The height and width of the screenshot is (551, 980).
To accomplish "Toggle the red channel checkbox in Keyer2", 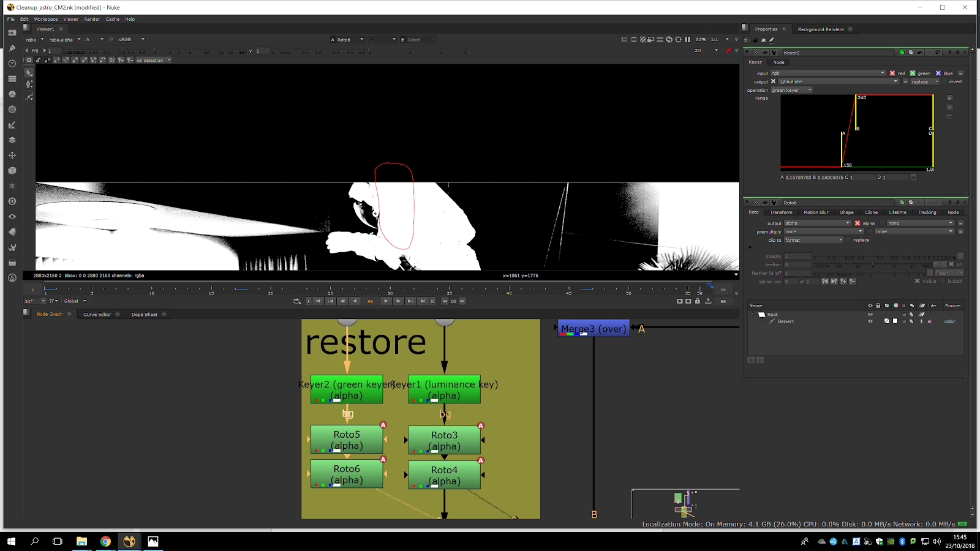I will click(x=892, y=73).
